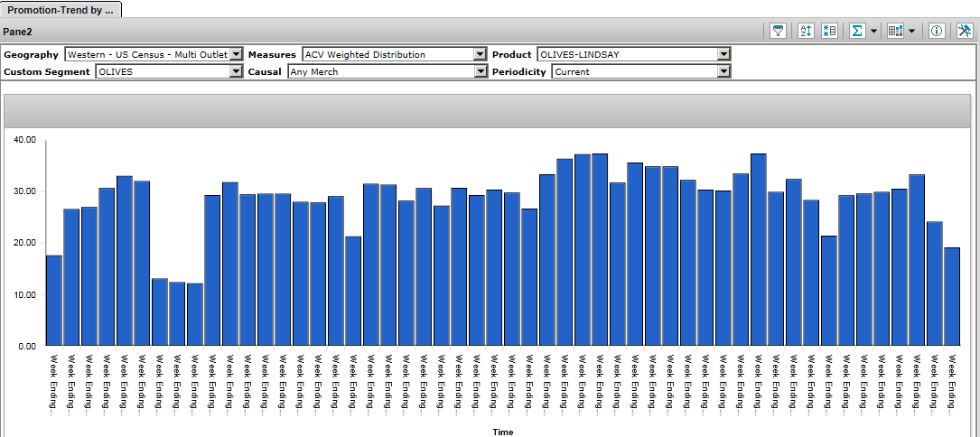The image size is (980, 437).
Task: Select the last bar in the chart
Action: click(x=952, y=296)
